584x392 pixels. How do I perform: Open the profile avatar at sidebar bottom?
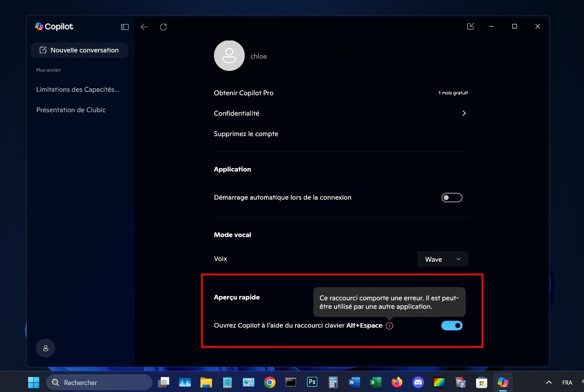point(45,348)
